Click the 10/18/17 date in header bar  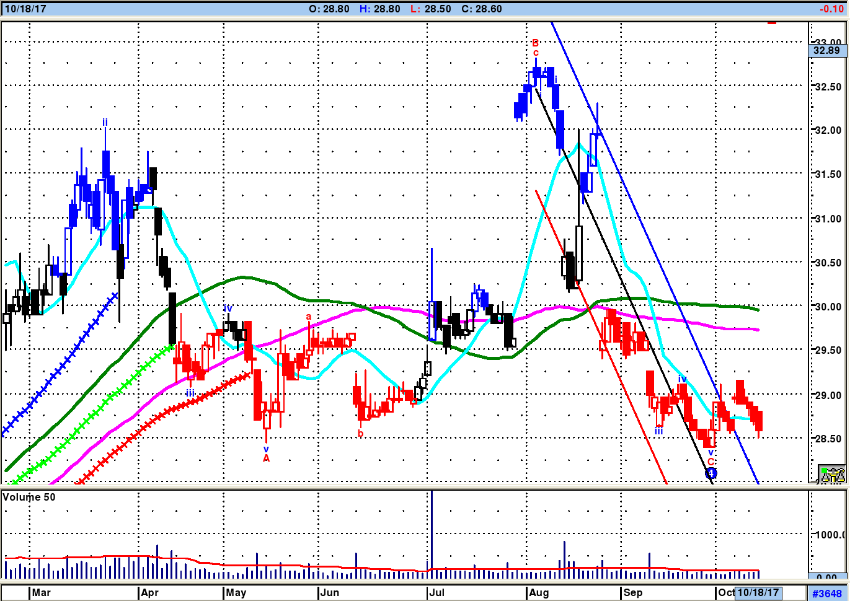point(25,9)
